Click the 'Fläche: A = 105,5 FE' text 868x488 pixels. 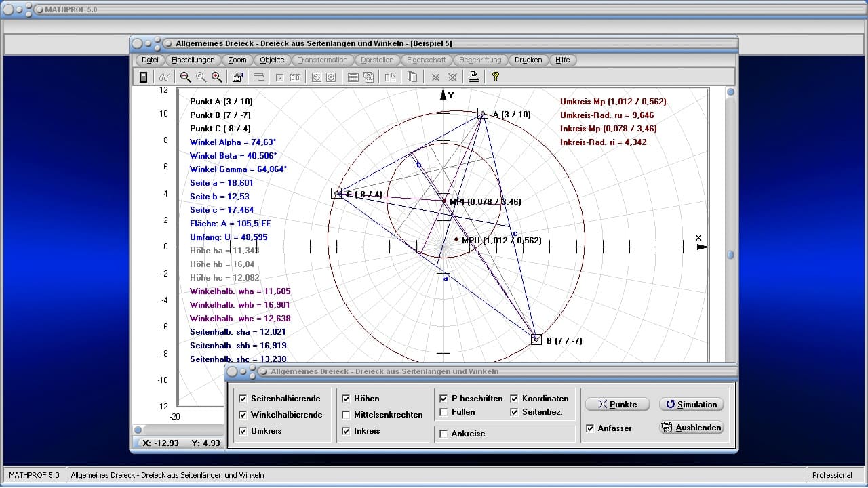(231, 224)
